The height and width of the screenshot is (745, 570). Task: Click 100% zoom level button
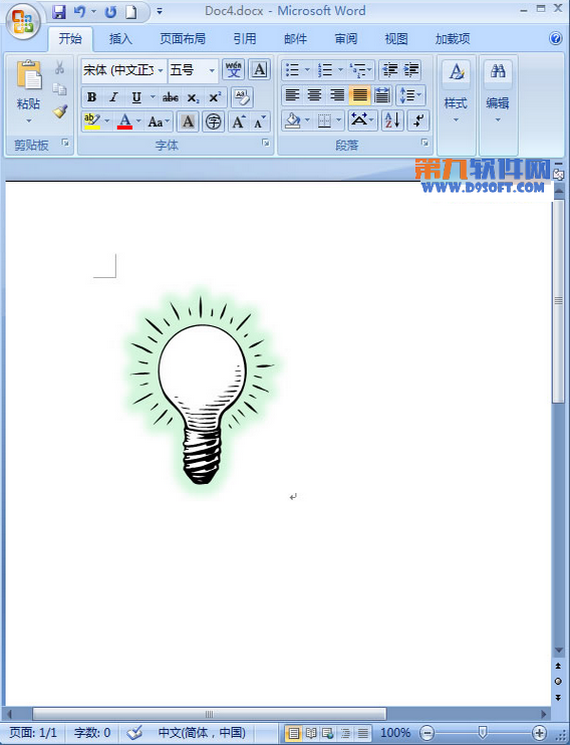pyautogui.click(x=395, y=733)
